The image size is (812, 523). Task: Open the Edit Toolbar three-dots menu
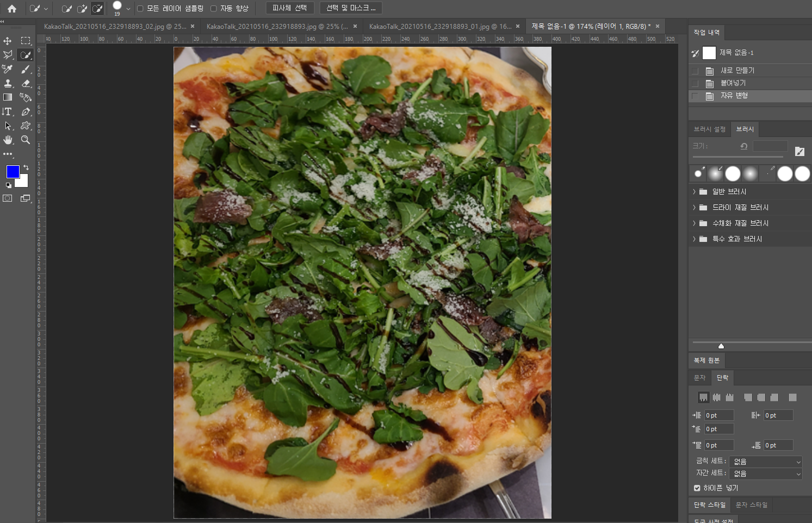point(8,154)
